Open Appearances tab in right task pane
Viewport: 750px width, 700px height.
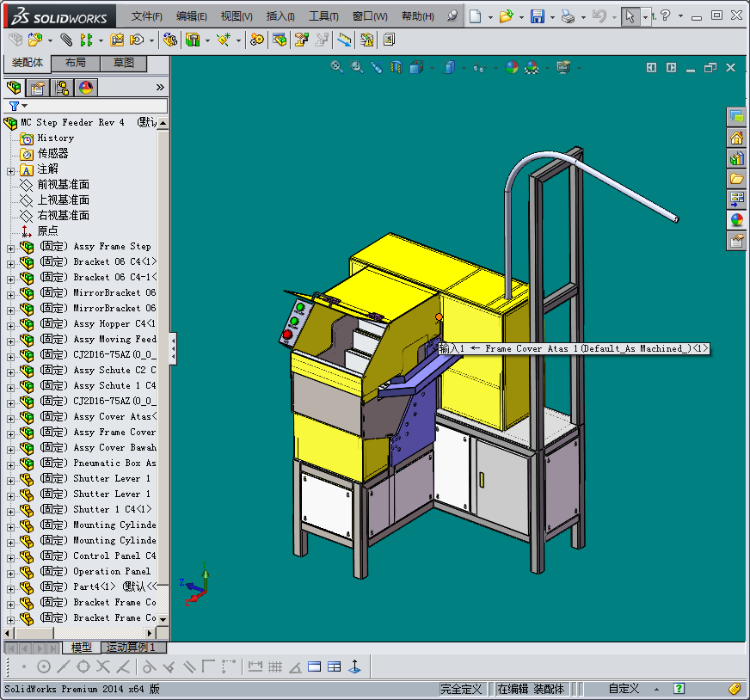[736, 220]
